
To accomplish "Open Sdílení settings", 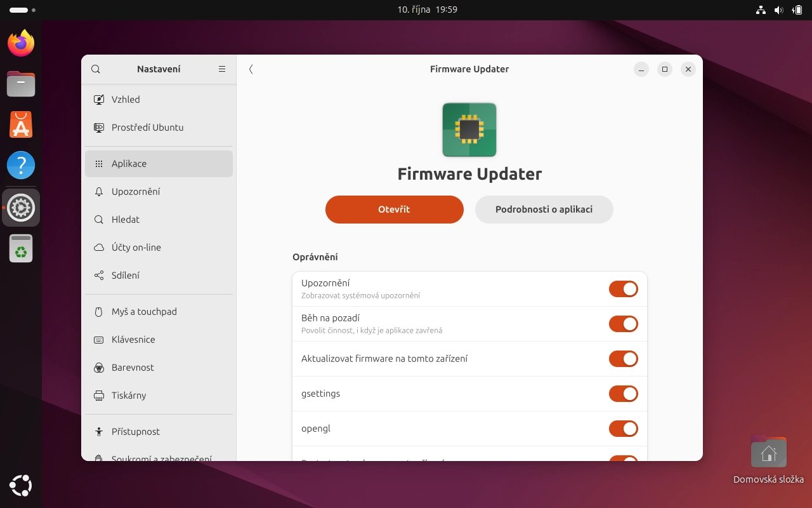I will (159, 276).
